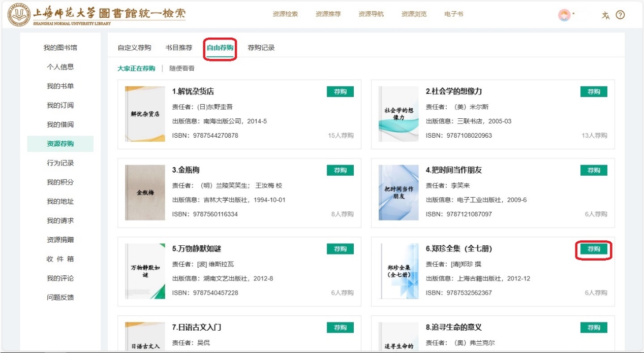The height and width of the screenshot is (353, 644).
Task: Go to 收件箱 in the sidebar
Action: point(60,259)
